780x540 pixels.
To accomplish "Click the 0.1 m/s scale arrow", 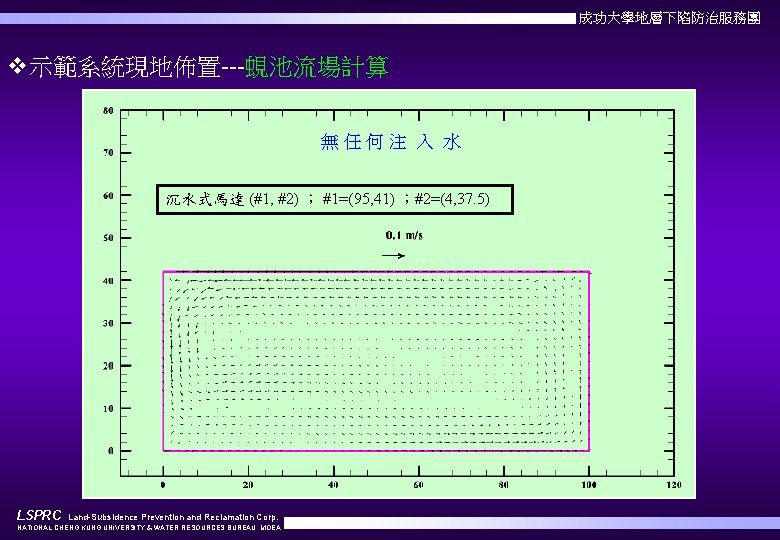I will click(x=393, y=256).
